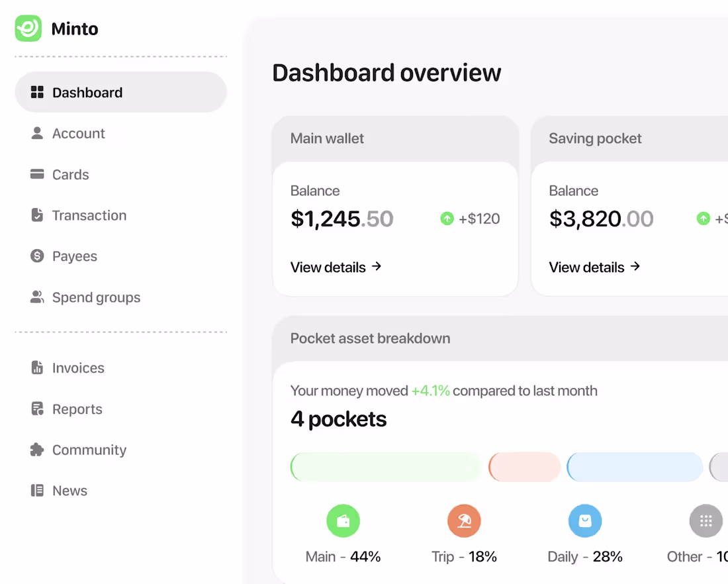This screenshot has height=584, width=728.
Task: Click the 'Dashboard overview' heading
Action: [387, 73]
